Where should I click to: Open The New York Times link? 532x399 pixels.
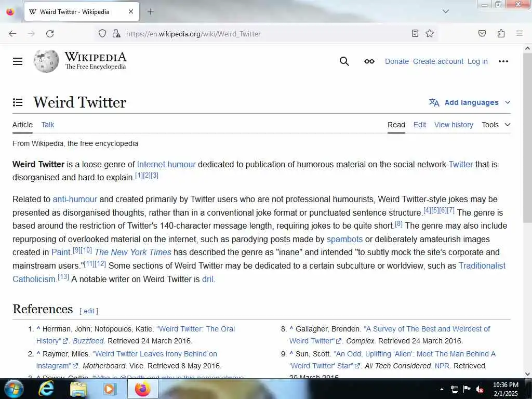132,252
